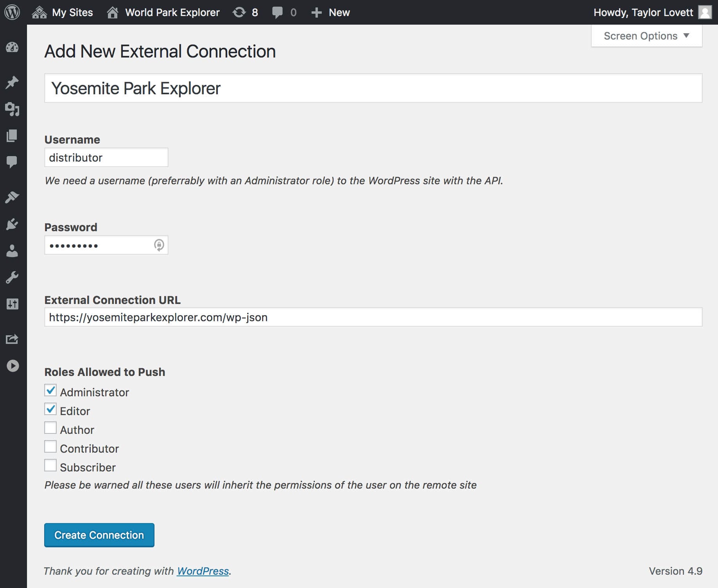Click the Contributor role label

90,449
